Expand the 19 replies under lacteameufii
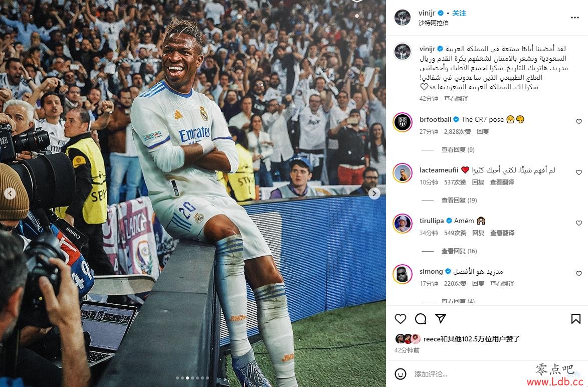The width and height of the screenshot is (588, 387). [459, 200]
